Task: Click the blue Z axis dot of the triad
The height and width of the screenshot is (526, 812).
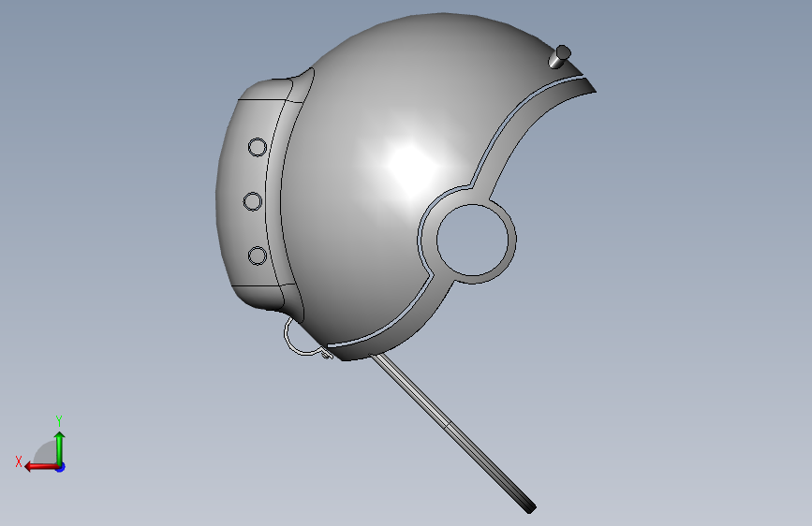Action: tap(61, 467)
